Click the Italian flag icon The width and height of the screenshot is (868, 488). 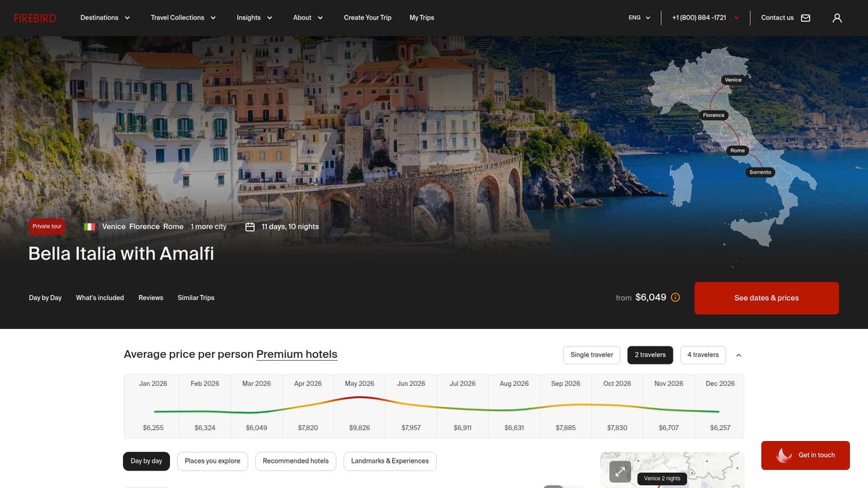point(88,226)
